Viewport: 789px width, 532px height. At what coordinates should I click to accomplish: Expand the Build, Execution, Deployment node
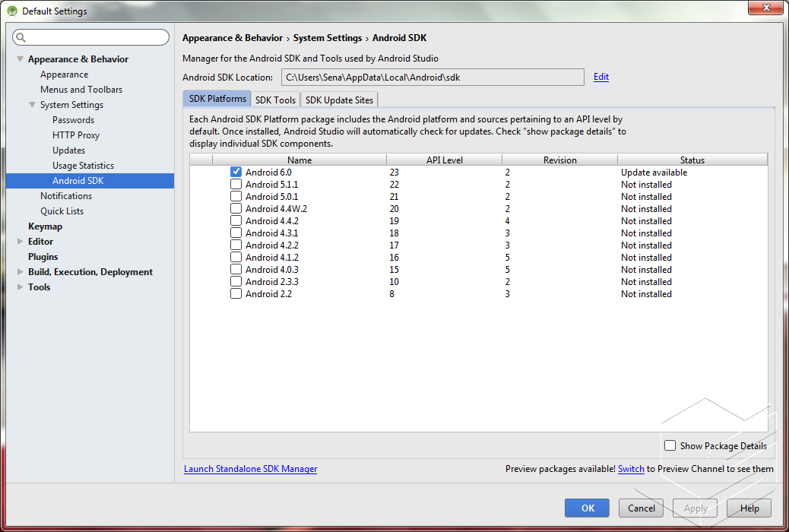coord(20,272)
